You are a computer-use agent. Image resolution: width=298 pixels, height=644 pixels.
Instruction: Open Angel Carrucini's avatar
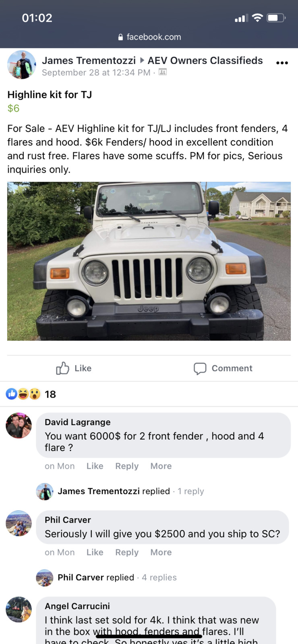(x=19, y=609)
